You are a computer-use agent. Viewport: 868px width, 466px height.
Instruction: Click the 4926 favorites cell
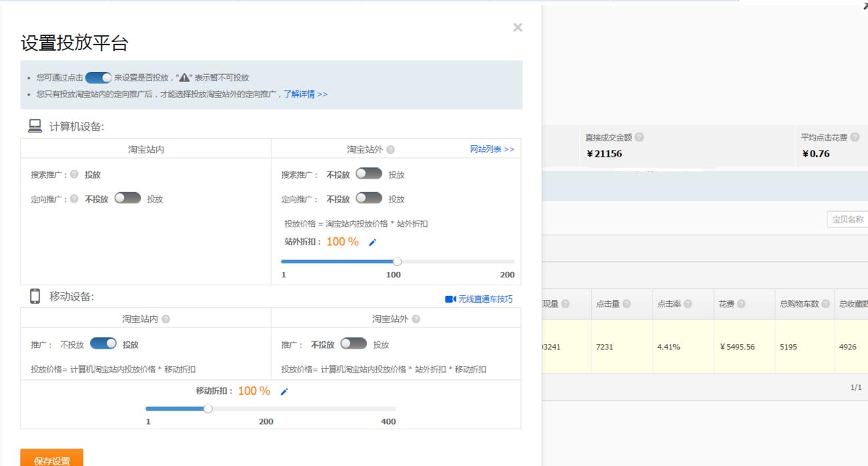[849, 347]
